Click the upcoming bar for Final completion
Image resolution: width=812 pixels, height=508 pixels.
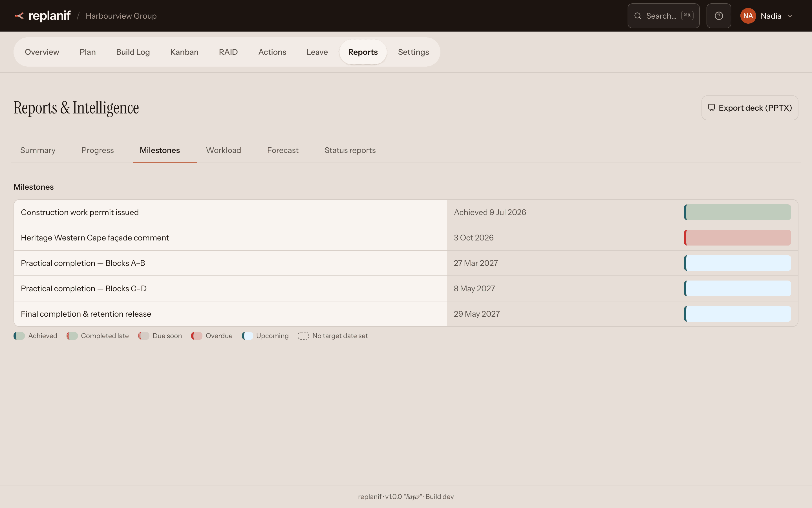[x=738, y=314]
